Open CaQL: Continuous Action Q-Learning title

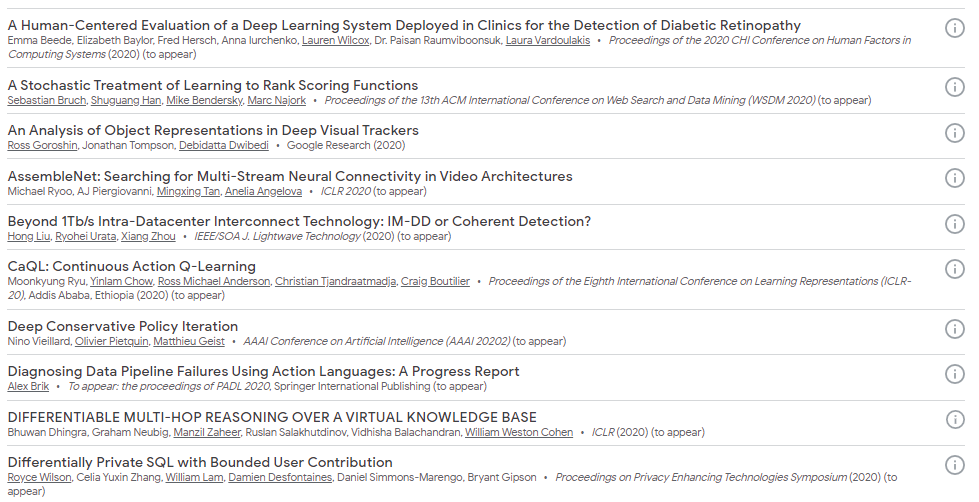[132, 266]
